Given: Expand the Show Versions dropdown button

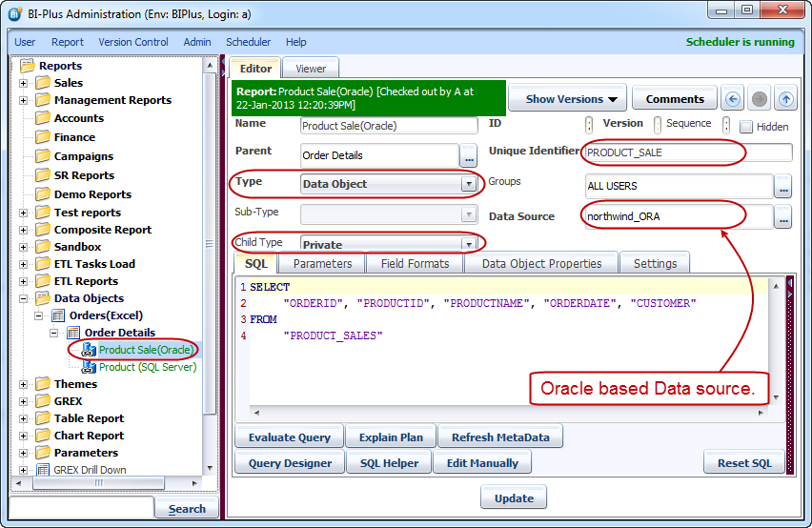Looking at the screenshot, I should [x=573, y=98].
